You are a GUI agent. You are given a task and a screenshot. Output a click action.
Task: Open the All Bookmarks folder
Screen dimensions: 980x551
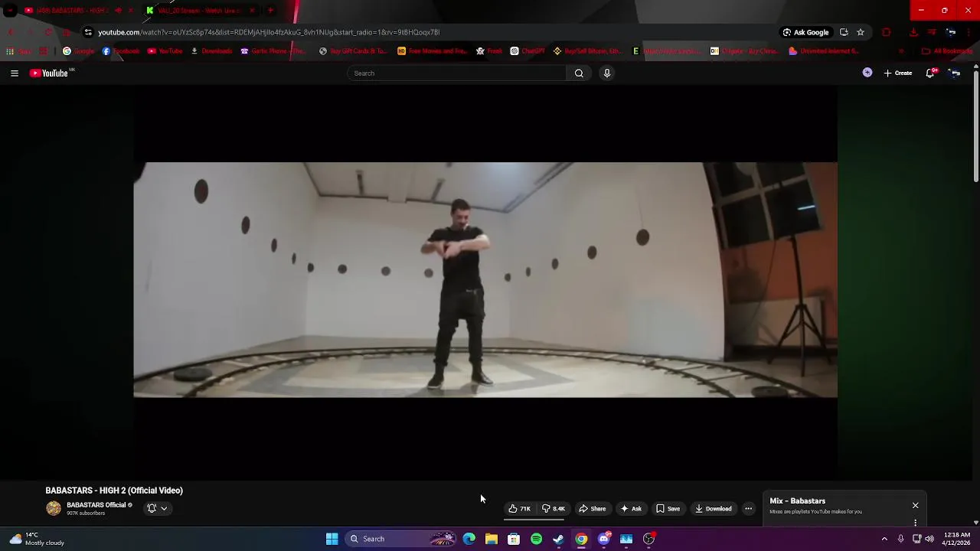[x=948, y=51]
